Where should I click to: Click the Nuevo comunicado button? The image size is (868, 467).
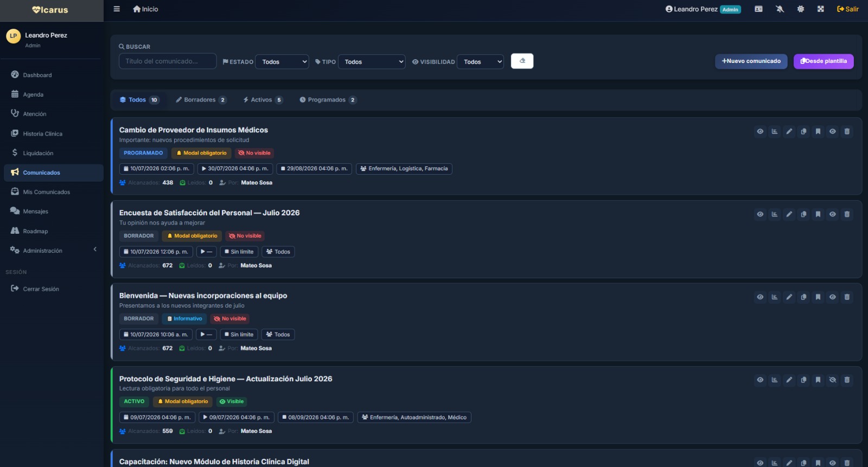click(x=751, y=61)
